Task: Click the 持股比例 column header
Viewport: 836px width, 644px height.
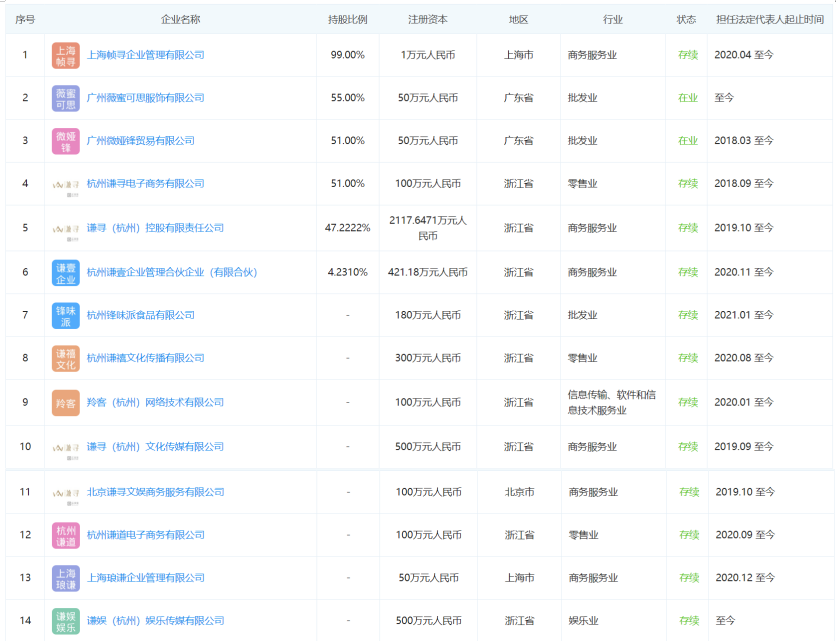Action: point(347,19)
